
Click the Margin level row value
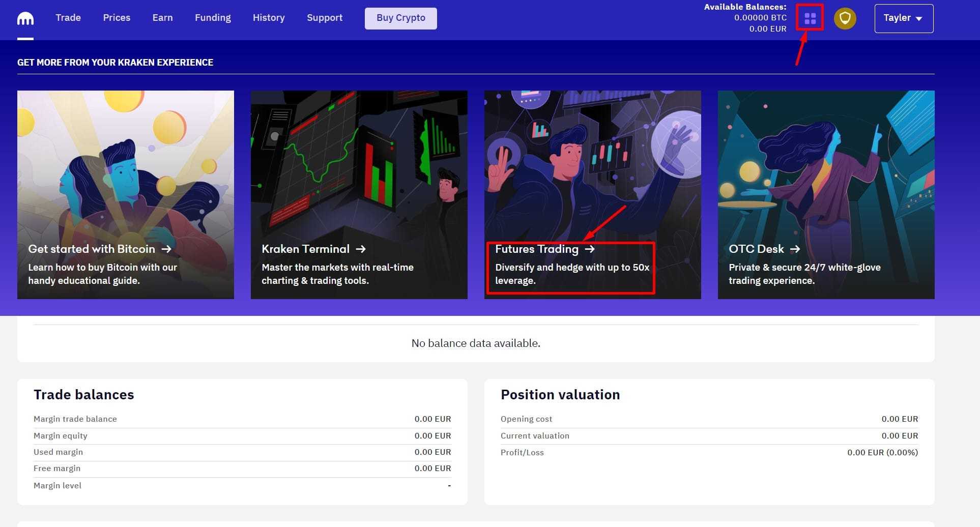pos(448,485)
